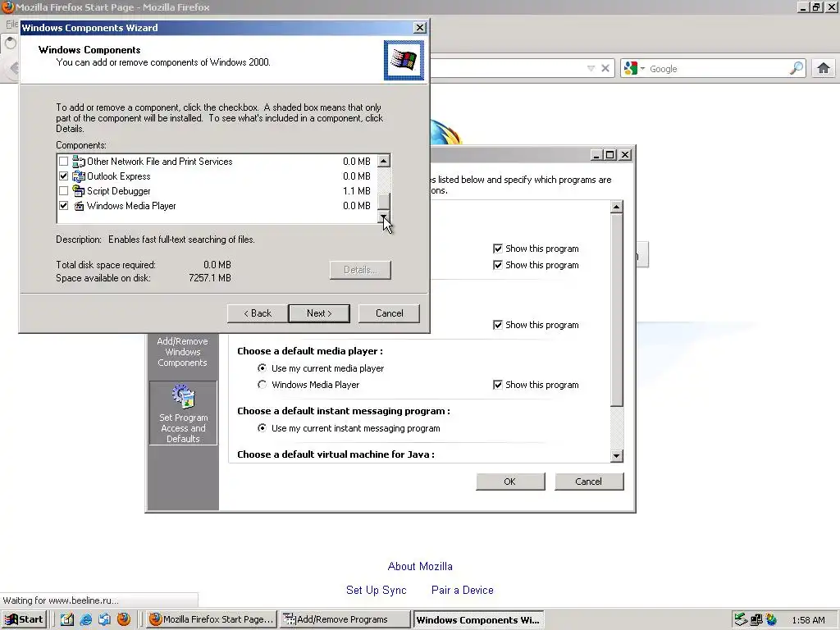Viewport: 840px width, 630px height.
Task: Click the network connection tray icon
Action: click(x=756, y=619)
